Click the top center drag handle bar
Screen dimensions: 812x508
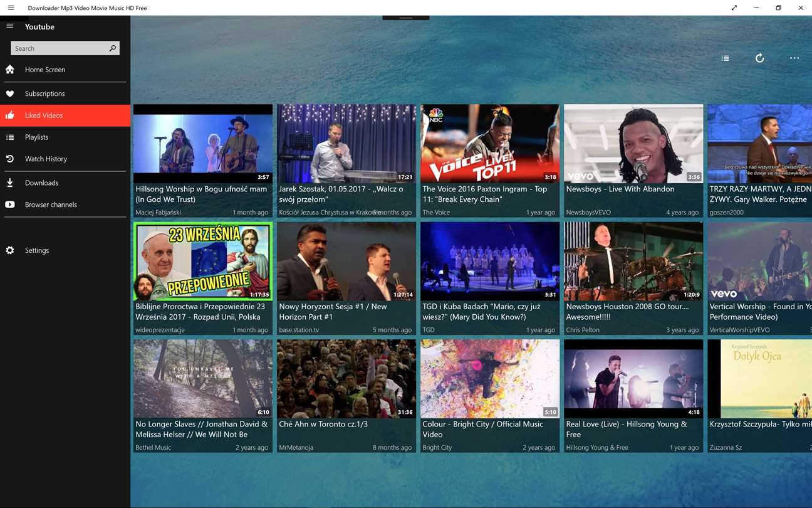pyautogui.click(x=406, y=18)
